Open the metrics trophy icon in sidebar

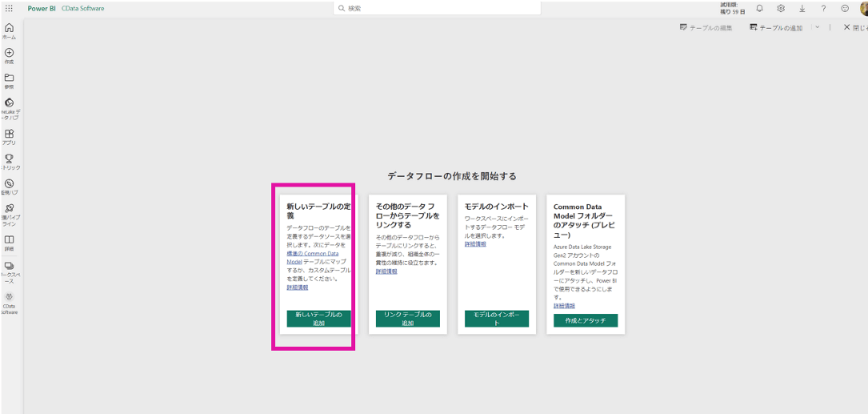(x=9, y=161)
